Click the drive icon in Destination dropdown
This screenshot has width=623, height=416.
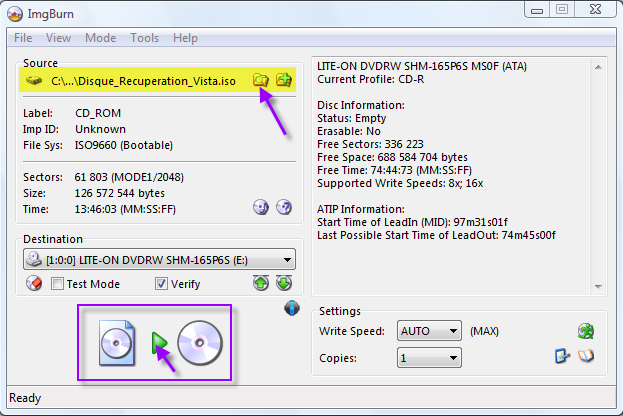tap(34, 259)
